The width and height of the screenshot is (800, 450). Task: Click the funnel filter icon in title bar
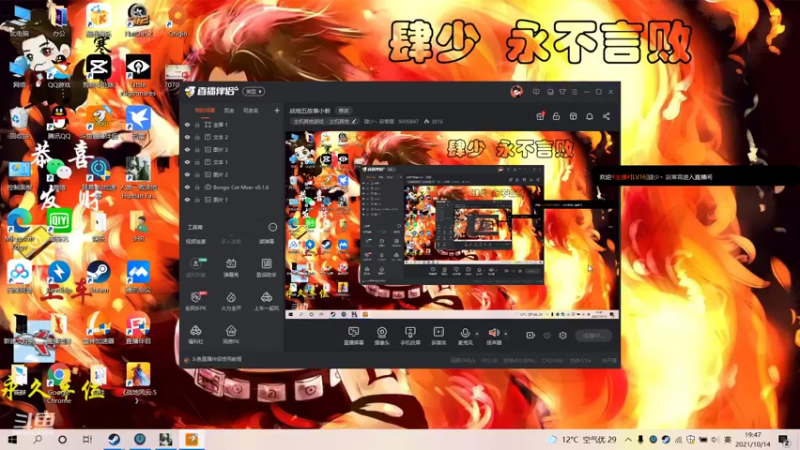coord(562,92)
